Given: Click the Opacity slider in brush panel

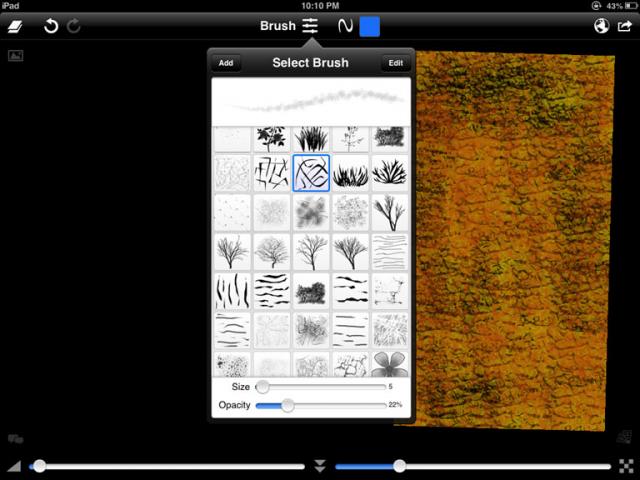Looking at the screenshot, I should (320, 405).
